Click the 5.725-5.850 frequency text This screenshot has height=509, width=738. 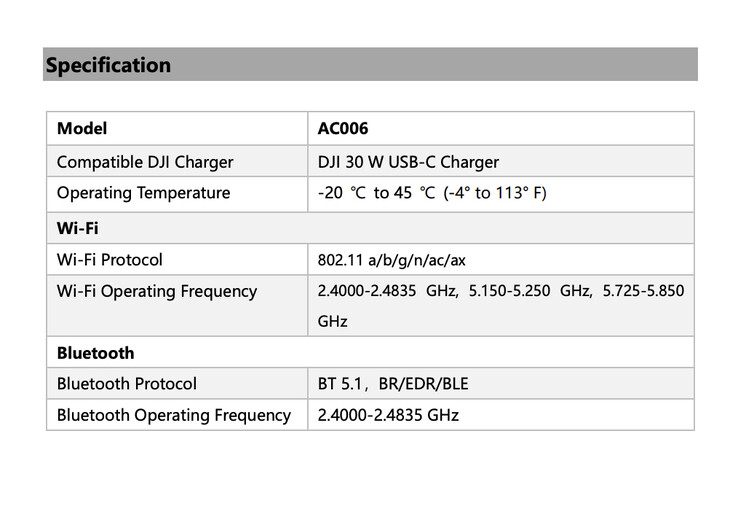(x=644, y=291)
